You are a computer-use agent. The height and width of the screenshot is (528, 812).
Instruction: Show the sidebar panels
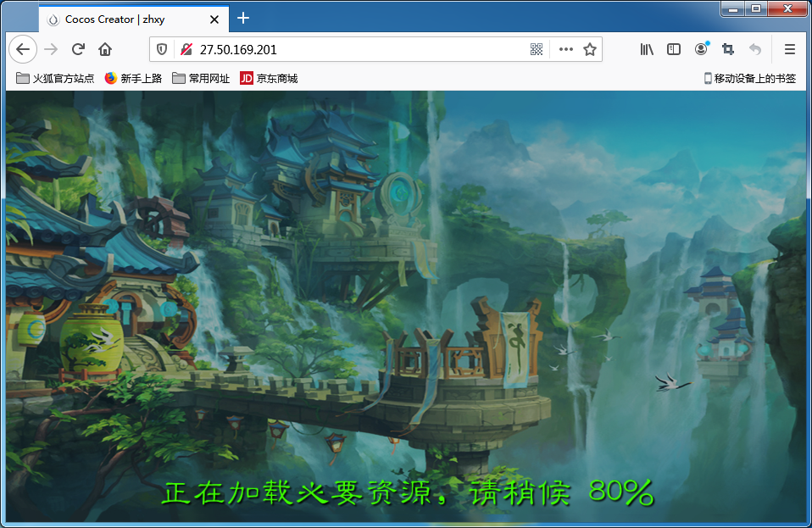click(x=674, y=49)
